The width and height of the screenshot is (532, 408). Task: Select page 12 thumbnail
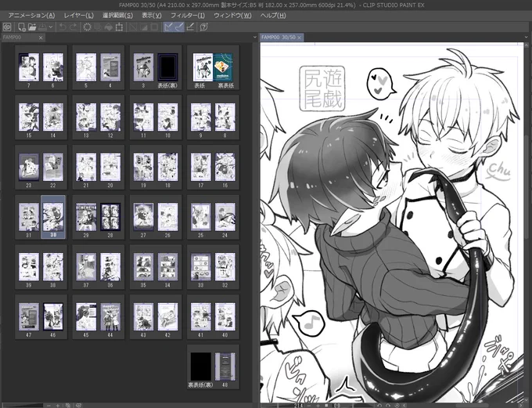point(110,117)
